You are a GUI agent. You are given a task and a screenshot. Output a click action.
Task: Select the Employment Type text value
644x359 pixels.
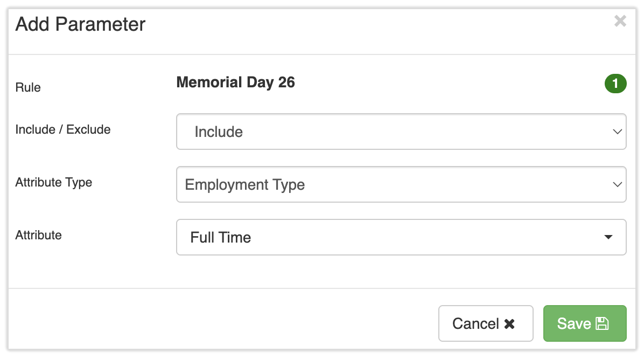[245, 185]
